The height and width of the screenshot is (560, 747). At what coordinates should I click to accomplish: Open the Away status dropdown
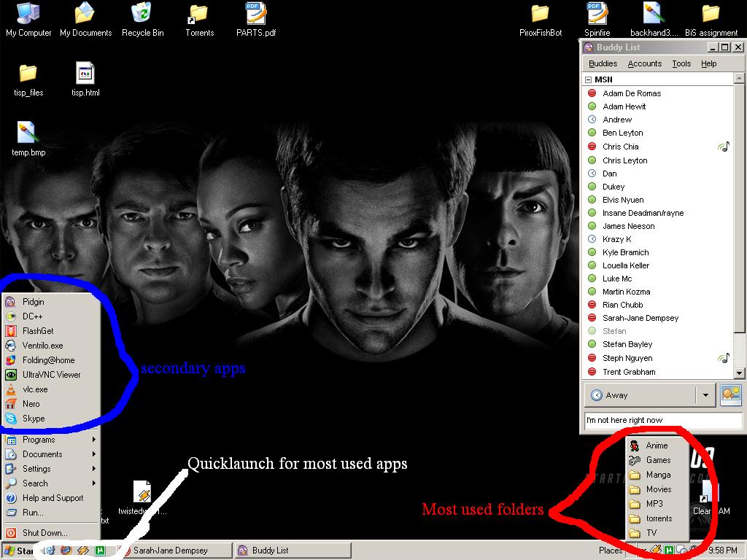click(x=705, y=395)
